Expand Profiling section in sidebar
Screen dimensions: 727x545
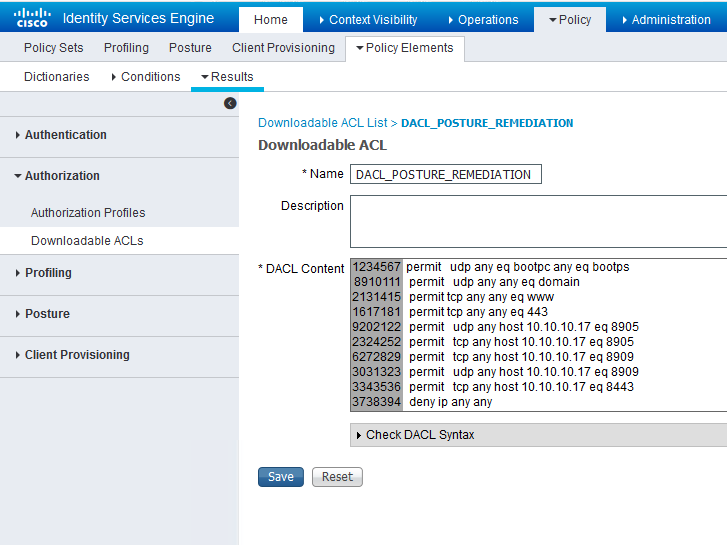(x=44, y=273)
